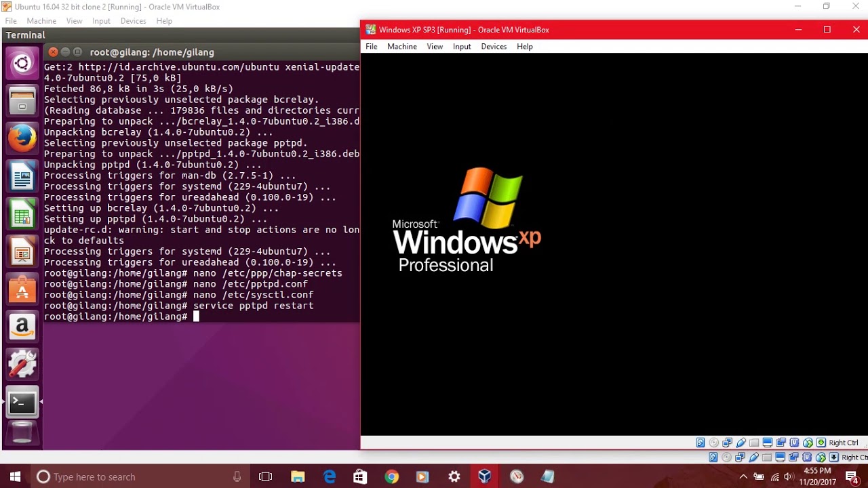Open Trash in Ubuntu launcher
The width and height of the screenshot is (868, 488).
pyautogui.click(x=22, y=433)
